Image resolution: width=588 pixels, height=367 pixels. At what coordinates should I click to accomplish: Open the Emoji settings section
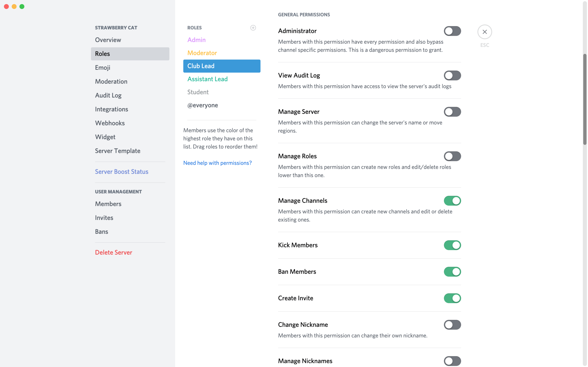pos(102,67)
